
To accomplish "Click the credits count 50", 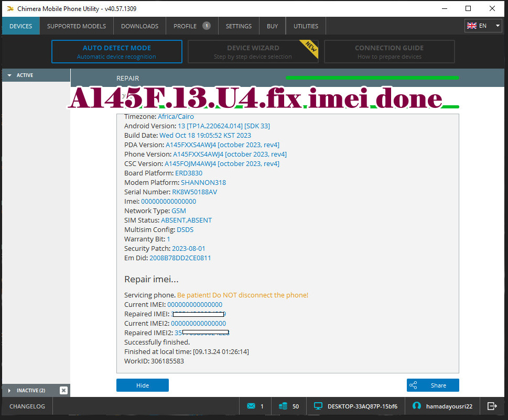I will point(296,406).
